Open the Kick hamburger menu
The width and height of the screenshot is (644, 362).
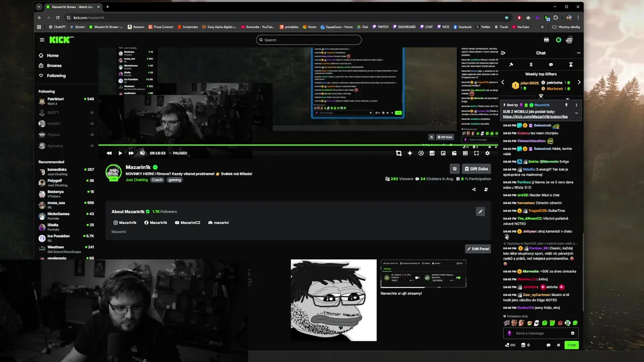pyautogui.click(x=42, y=40)
